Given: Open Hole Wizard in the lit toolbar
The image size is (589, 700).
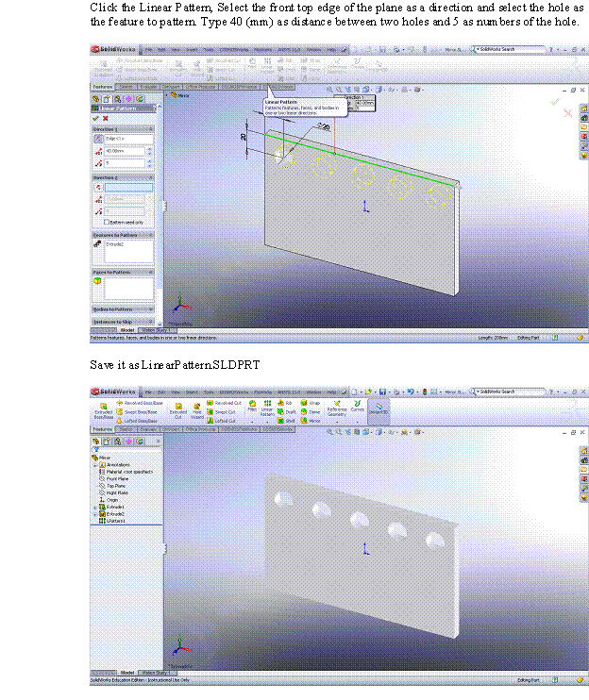Looking at the screenshot, I should pos(196,410).
